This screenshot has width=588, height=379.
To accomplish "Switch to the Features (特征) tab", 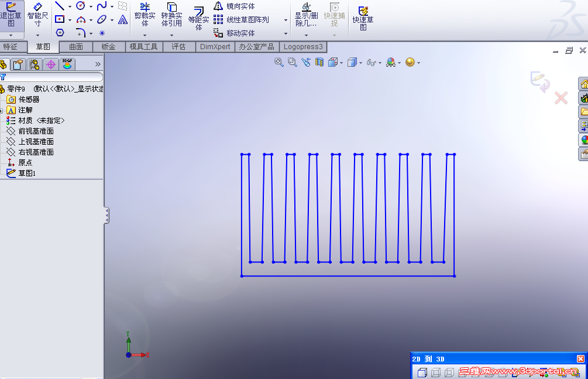I will pos(11,47).
